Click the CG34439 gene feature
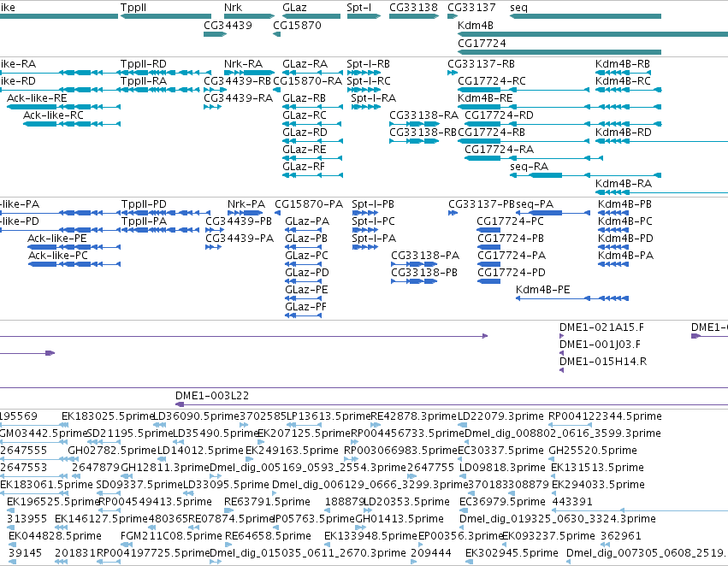This screenshot has height=566, width=728. click(215, 34)
